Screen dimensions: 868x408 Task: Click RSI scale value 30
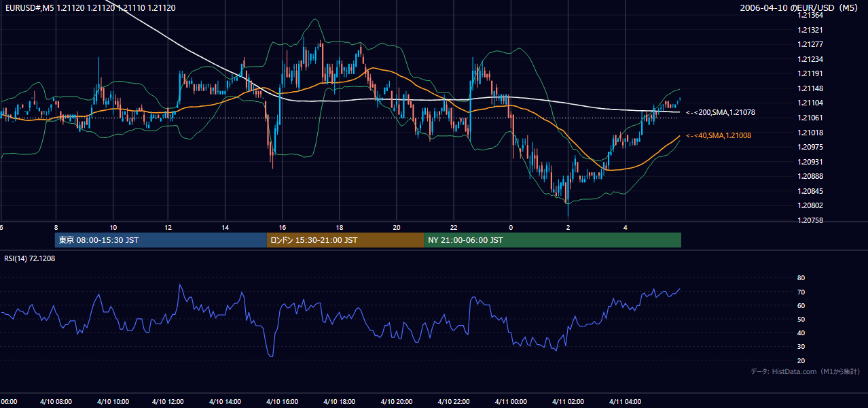[x=801, y=347]
